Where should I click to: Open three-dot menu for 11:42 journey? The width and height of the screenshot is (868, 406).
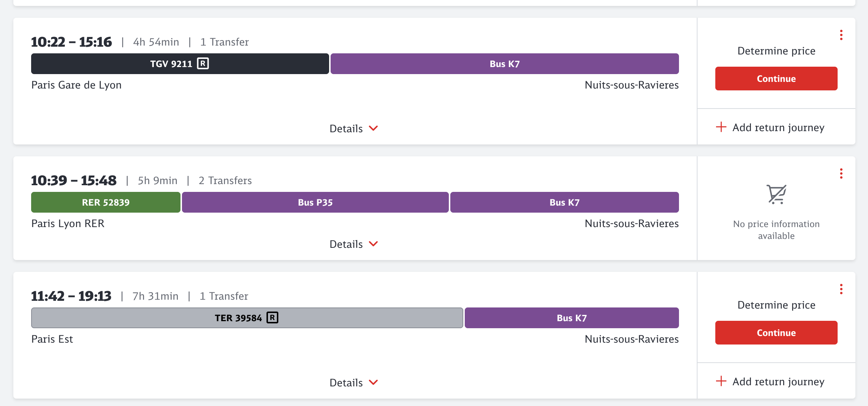pos(841,289)
